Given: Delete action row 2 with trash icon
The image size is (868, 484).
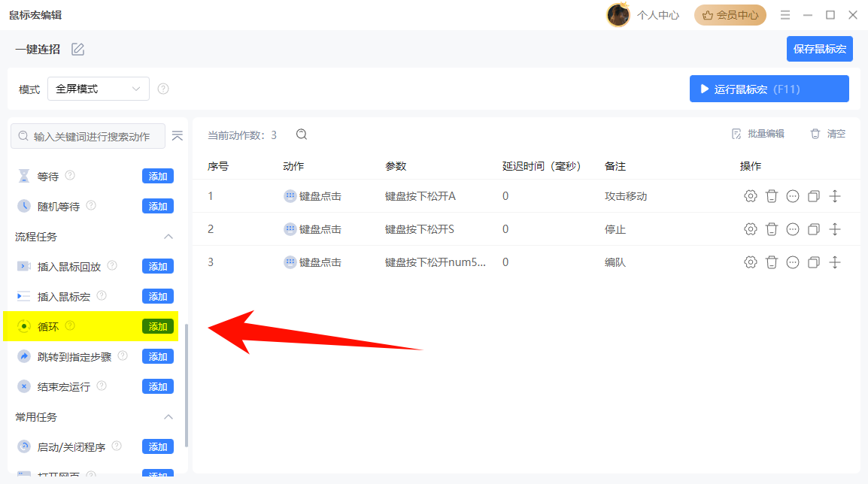Looking at the screenshot, I should click(x=771, y=229).
